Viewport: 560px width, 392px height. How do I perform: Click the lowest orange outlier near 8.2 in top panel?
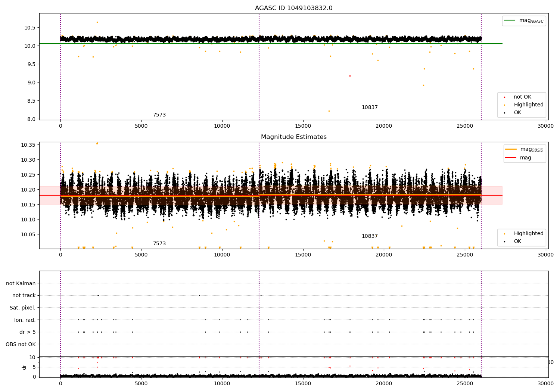click(329, 111)
